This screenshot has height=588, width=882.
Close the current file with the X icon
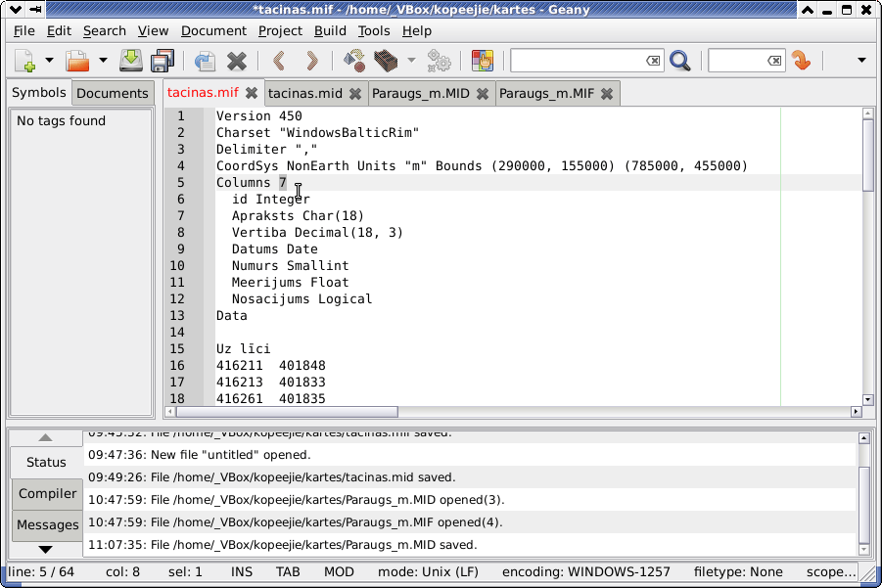point(237,61)
